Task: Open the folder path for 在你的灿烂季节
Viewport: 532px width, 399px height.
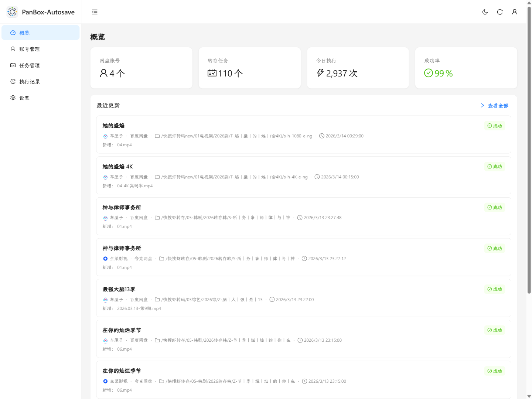Action: [157, 340]
